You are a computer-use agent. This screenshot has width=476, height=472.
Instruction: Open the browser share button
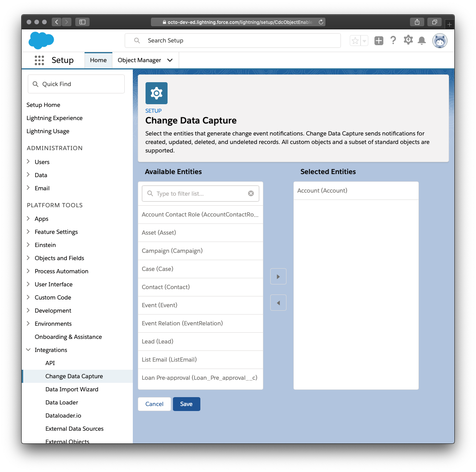(x=417, y=22)
